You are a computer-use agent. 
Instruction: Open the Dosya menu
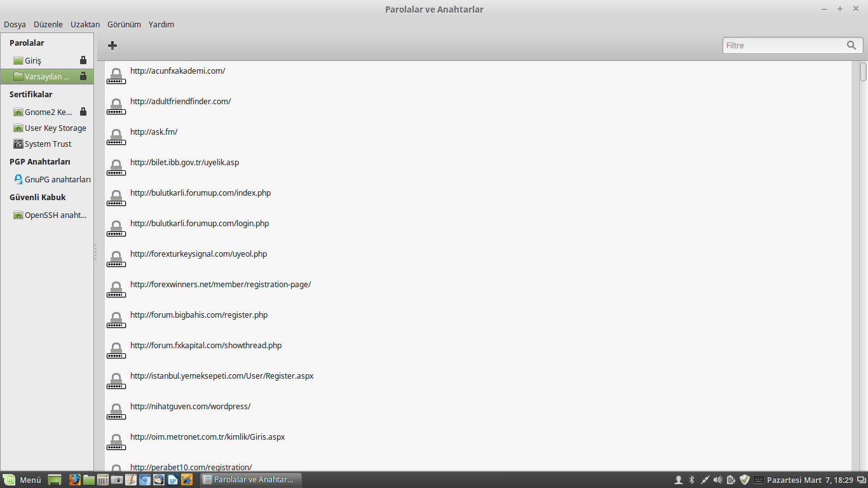coord(15,24)
